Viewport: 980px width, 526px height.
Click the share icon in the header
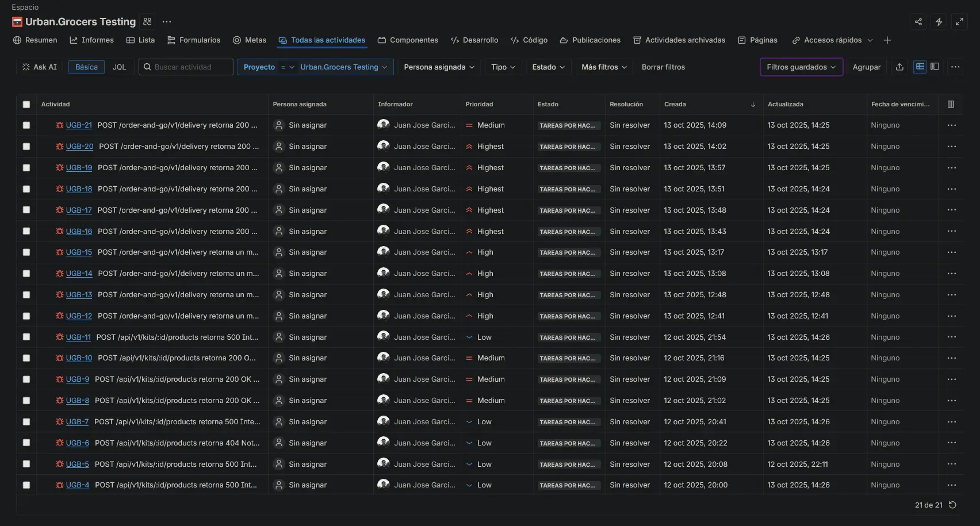(918, 22)
